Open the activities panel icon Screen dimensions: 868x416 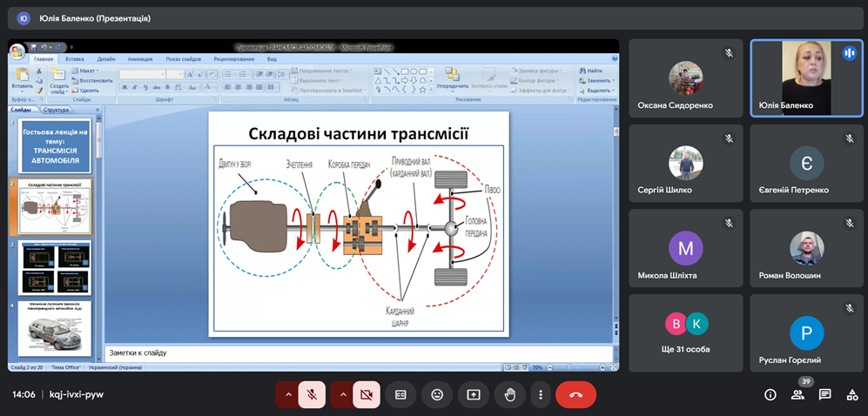click(851, 394)
